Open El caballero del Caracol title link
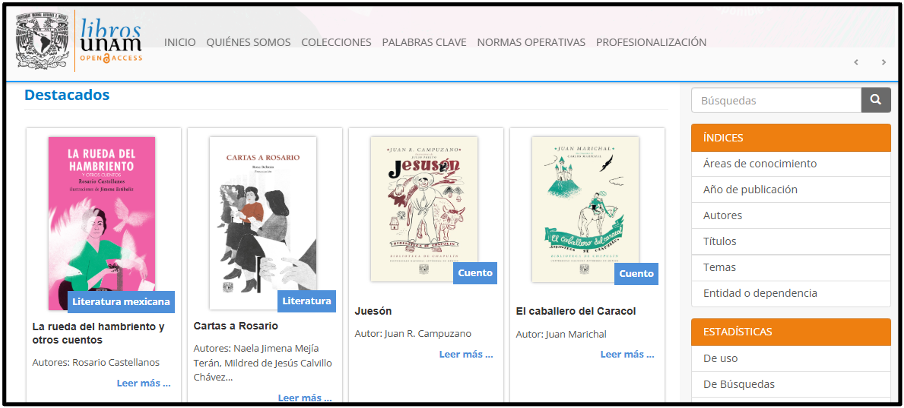The height and width of the screenshot is (408, 904). tap(576, 311)
